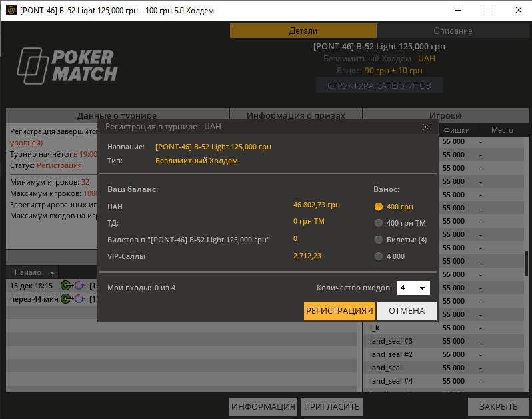
Task: Click the players list vertical scrollbar
Action: 527,263
